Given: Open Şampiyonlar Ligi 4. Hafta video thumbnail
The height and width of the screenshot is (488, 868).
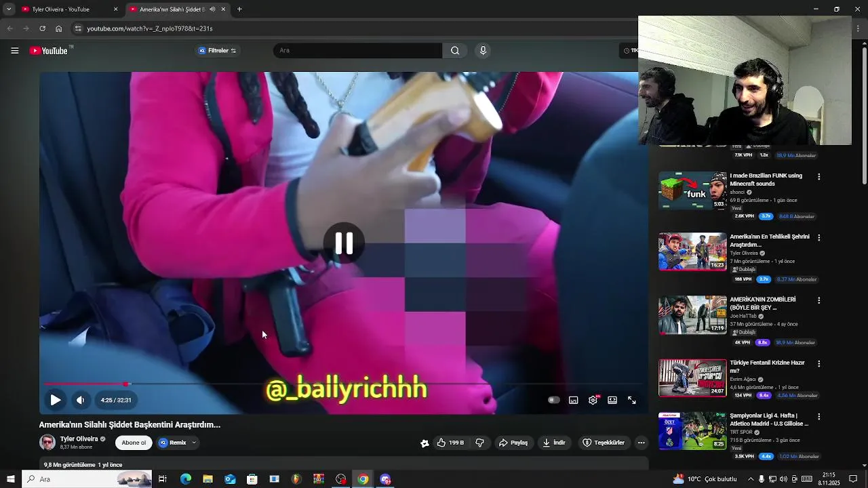Looking at the screenshot, I should point(692,431).
